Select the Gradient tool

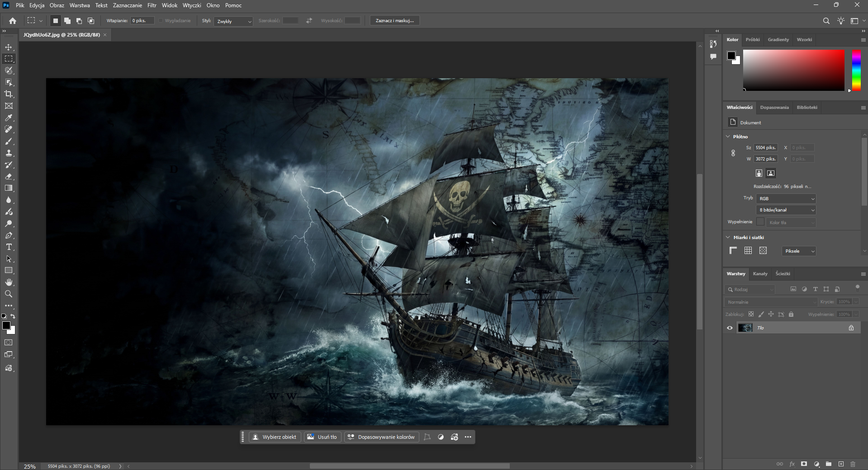coord(9,188)
